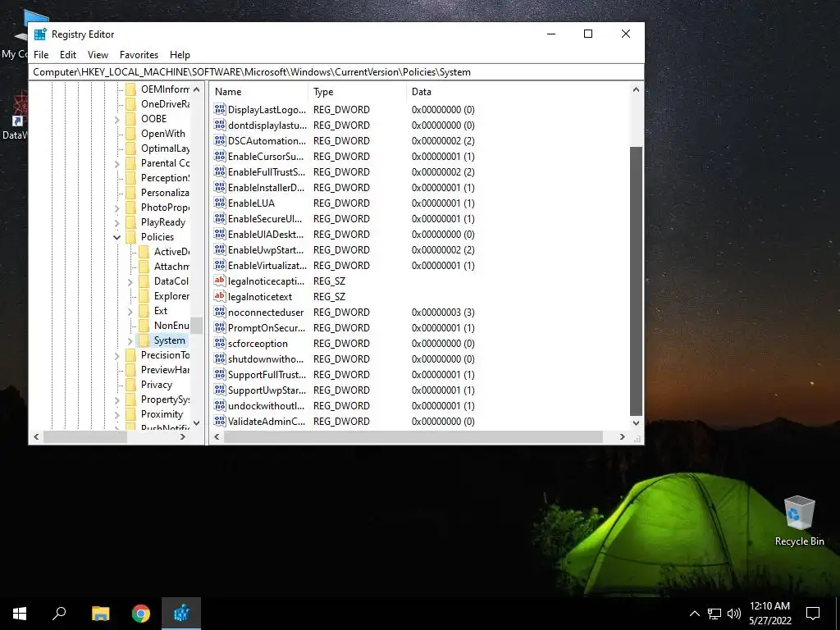Expand the OOBE key node
The image size is (840, 630).
116,119
